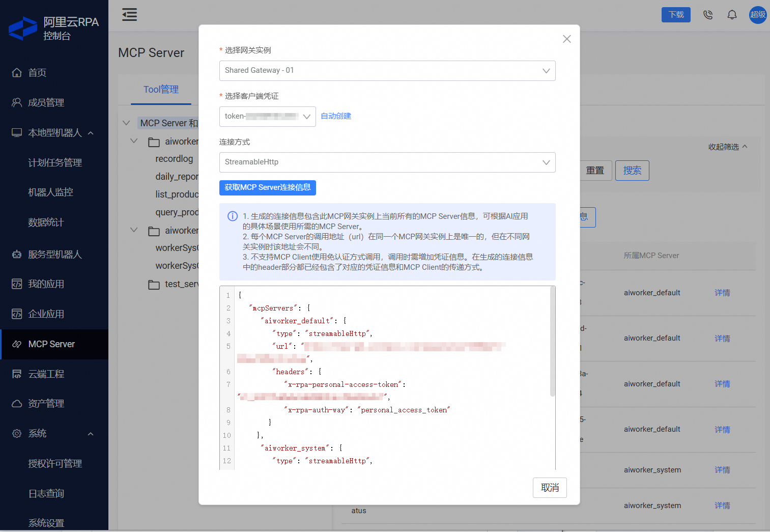770x532 pixels.
Task: Click the code icon beside 我的应用
Action: click(17, 284)
